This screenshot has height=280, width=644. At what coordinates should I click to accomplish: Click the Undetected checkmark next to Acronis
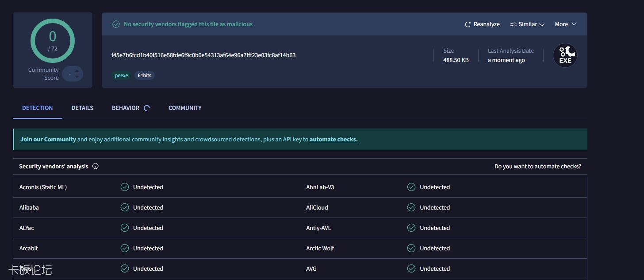(x=124, y=187)
